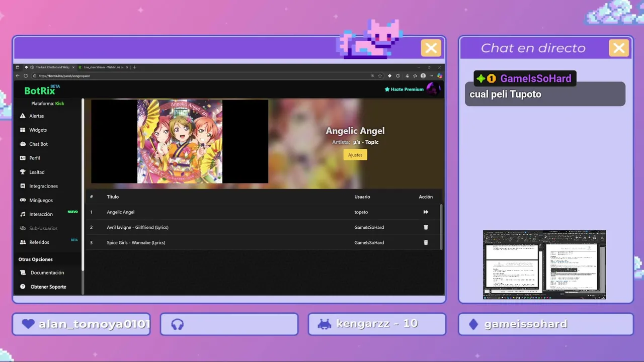The width and height of the screenshot is (644, 362).
Task: Select Avril lavigne - Girlfriend (Lyrics) row
Action: click(263, 227)
